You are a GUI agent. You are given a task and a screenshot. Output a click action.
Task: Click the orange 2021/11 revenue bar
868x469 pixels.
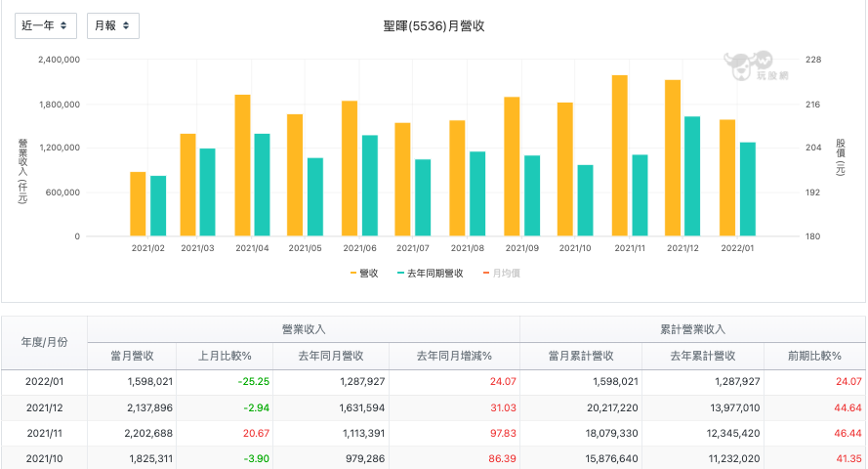[x=619, y=155]
